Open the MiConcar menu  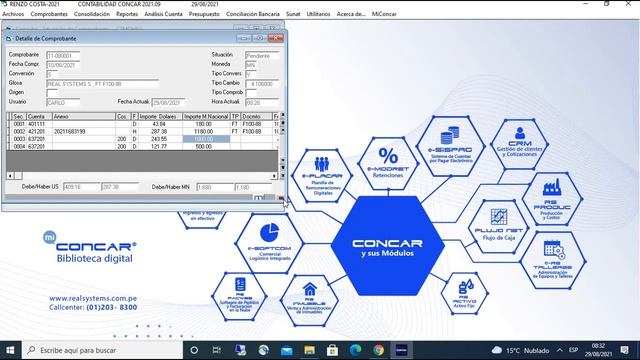[384, 14]
